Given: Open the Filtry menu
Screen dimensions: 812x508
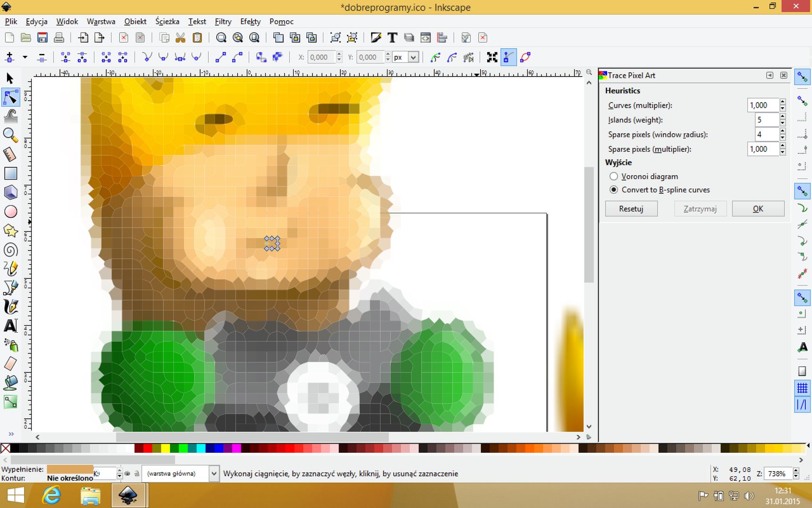Looking at the screenshot, I should coord(223,22).
